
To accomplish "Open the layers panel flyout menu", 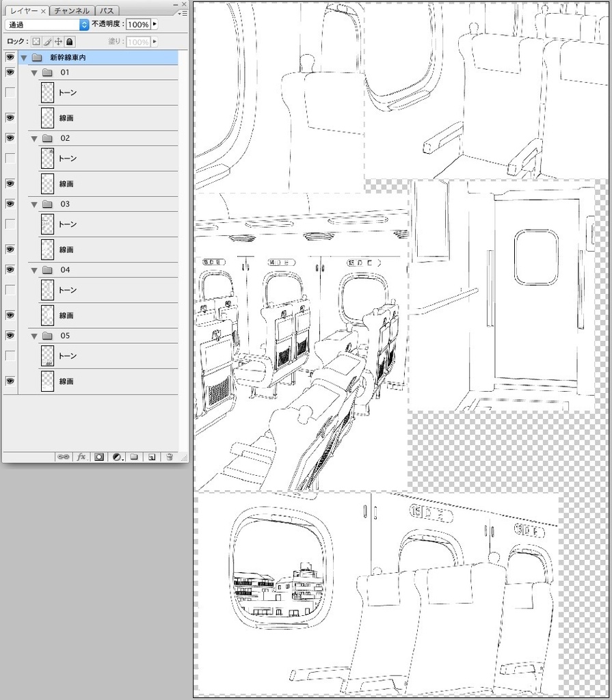I will pyautogui.click(x=182, y=12).
